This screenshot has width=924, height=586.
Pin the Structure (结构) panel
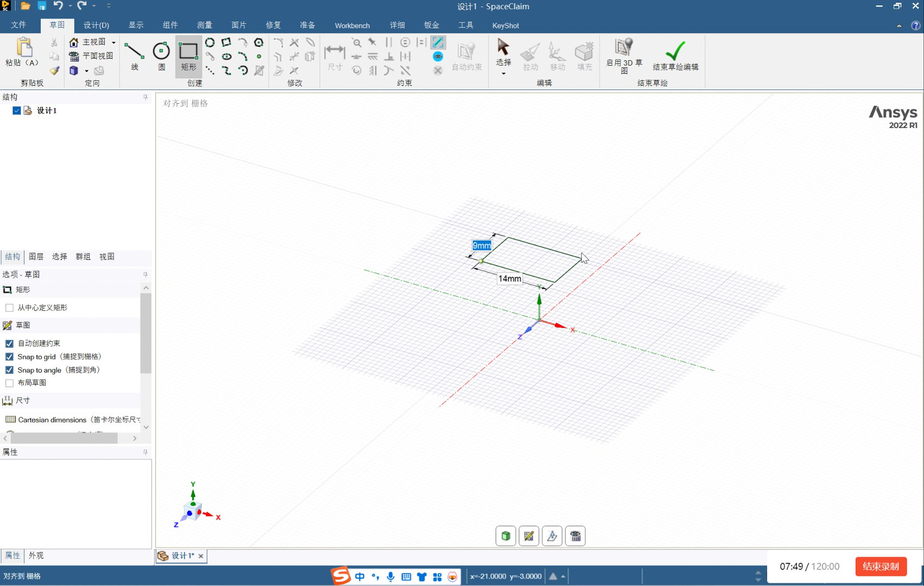pyautogui.click(x=145, y=97)
